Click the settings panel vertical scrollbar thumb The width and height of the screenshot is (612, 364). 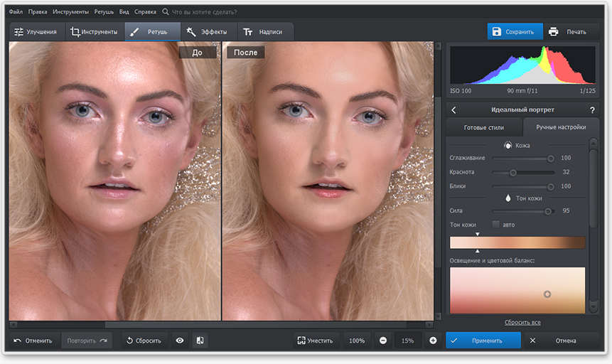coord(594,188)
